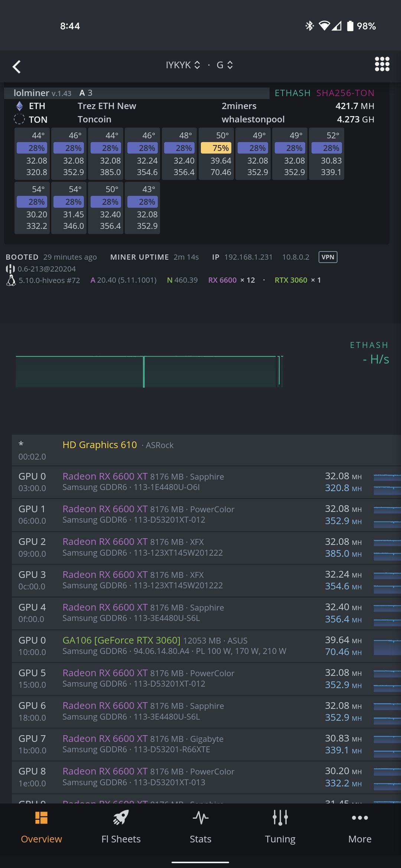Open the GPU 4 Sapphire row
The height and width of the screenshot is (868, 401).
[206, 613]
